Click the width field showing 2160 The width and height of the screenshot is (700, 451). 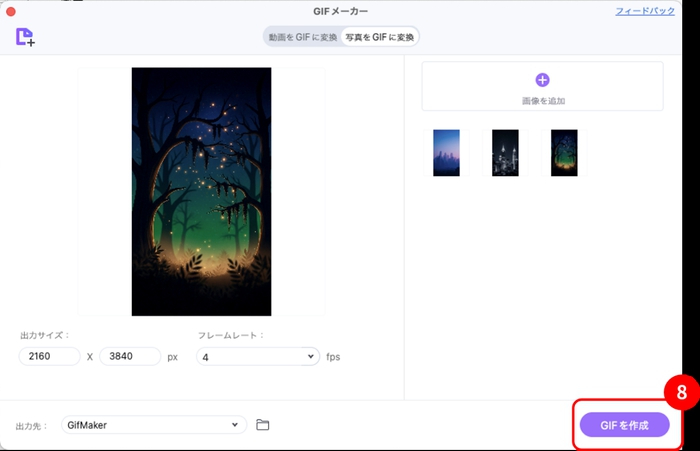point(49,357)
